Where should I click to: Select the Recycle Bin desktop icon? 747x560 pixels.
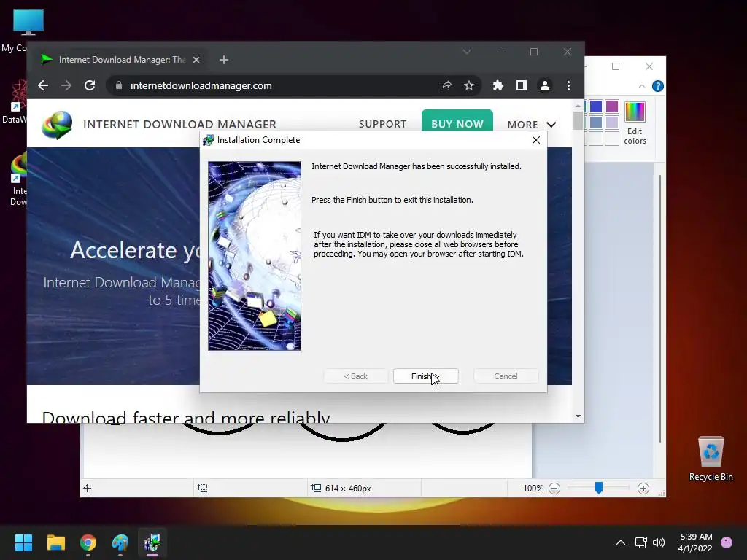pos(711,458)
